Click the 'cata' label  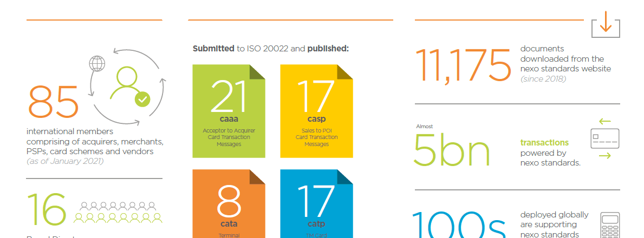pos(229,224)
